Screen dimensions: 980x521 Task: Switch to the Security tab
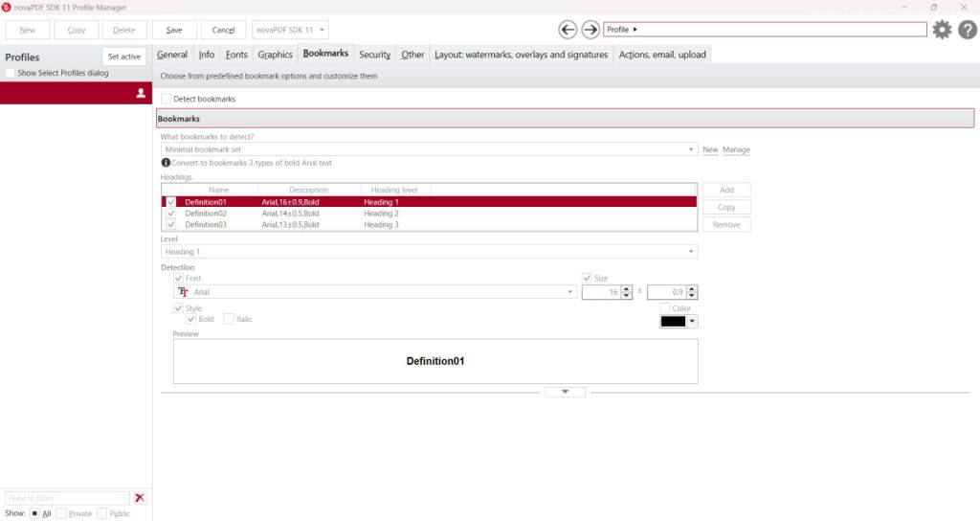pos(374,55)
